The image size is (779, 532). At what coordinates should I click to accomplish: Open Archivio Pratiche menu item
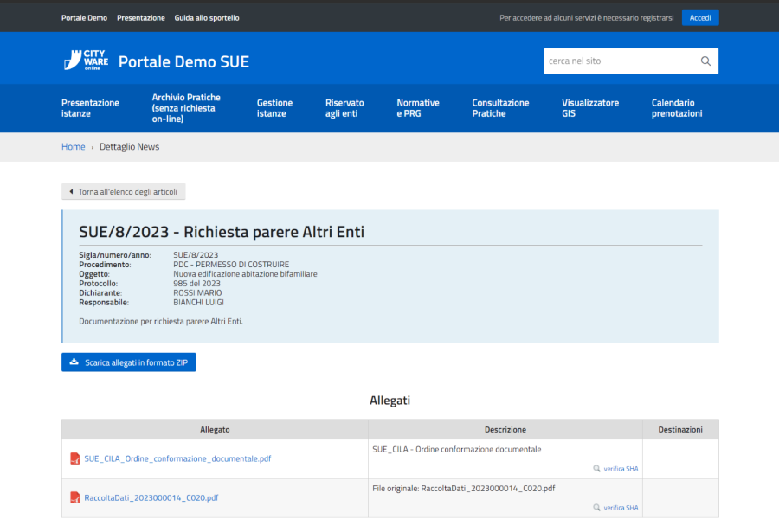click(186, 108)
